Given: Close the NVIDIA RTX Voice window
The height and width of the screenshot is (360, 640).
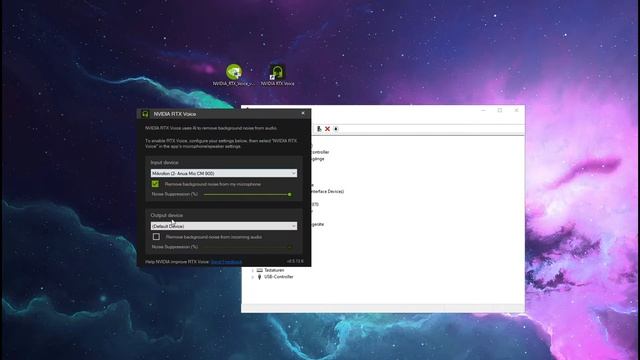Looking at the screenshot, I should 303,113.
